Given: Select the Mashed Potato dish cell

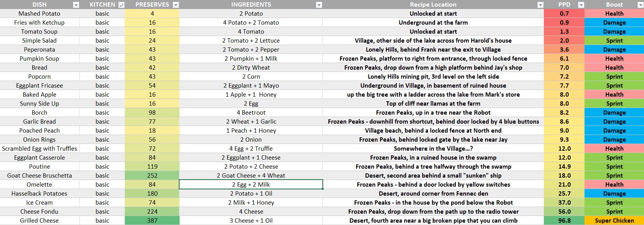Looking at the screenshot, I should [x=39, y=14].
